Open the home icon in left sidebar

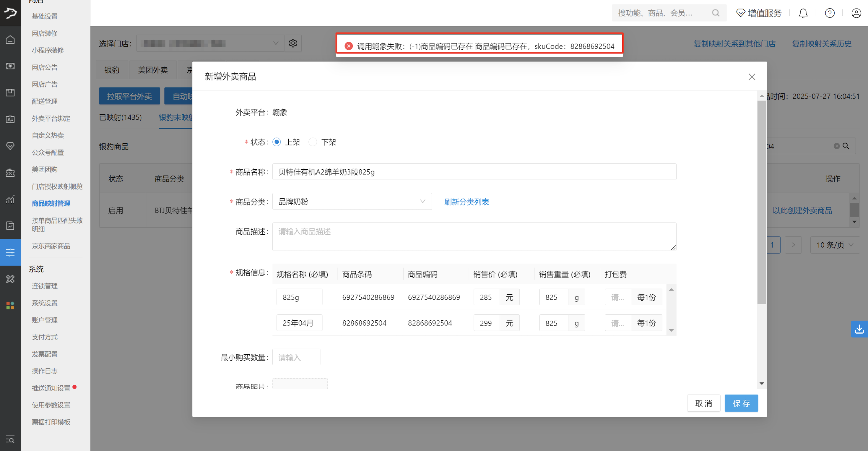click(10, 39)
